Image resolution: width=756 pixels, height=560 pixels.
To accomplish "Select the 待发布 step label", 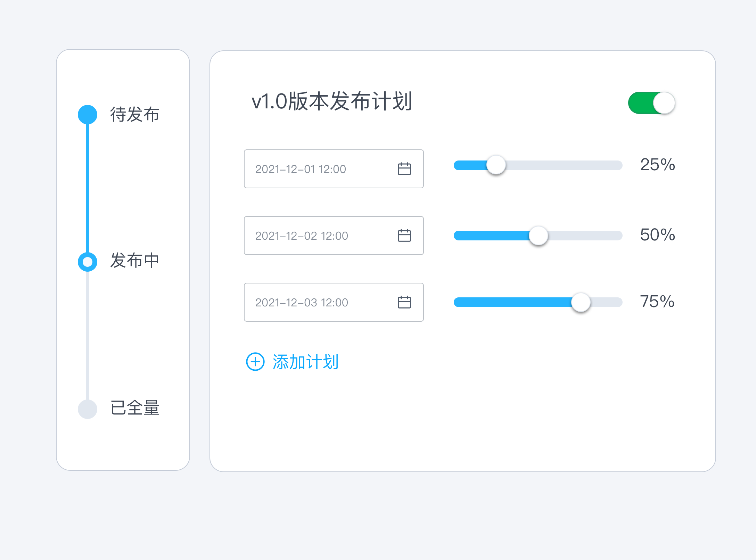I will tap(135, 114).
